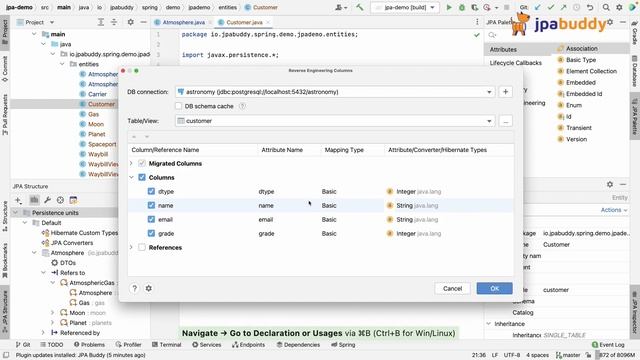Viewport: 640px width, 360px height.
Task: Open Problems tool window tab
Action: pos(89,344)
